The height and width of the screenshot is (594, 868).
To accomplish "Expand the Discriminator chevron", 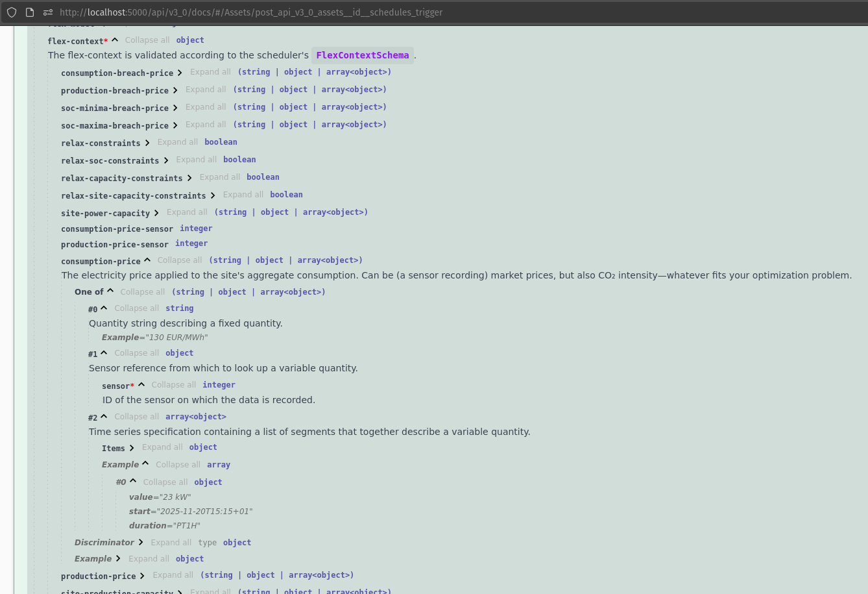I will click(141, 543).
